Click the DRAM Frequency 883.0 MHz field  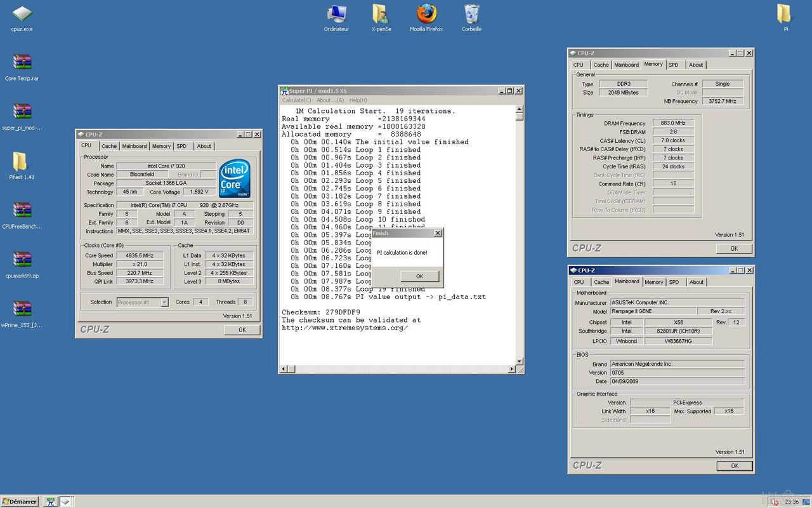(x=673, y=123)
